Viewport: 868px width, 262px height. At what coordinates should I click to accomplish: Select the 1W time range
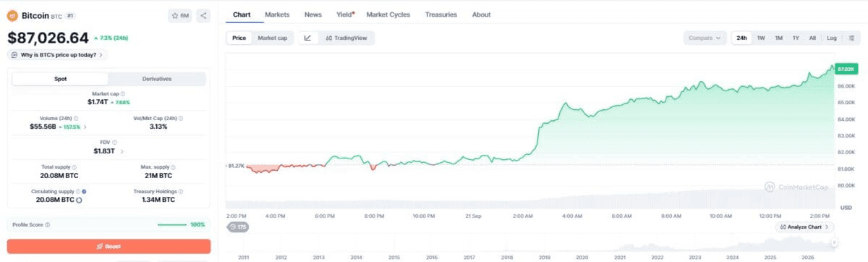[761, 38]
